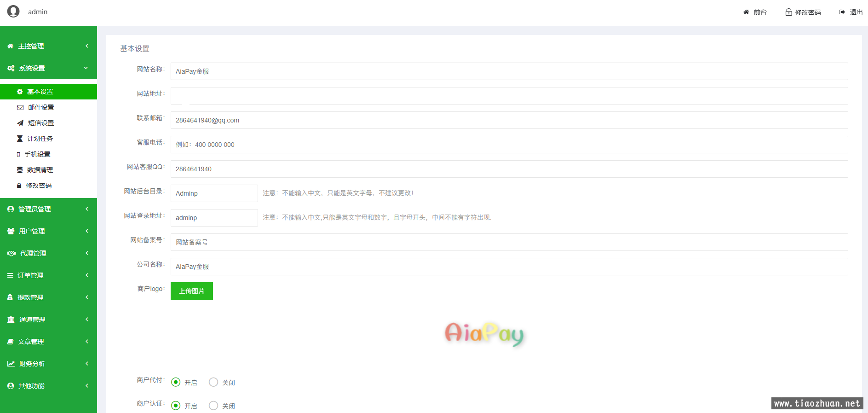Open 短信设置 submenu item
The width and height of the screenshot is (868, 413).
point(48,123)
